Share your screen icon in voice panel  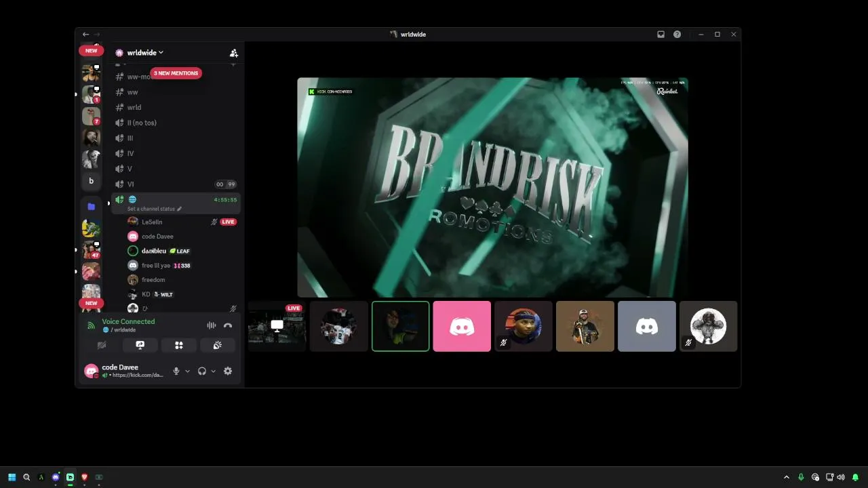(x=140, y=345)
